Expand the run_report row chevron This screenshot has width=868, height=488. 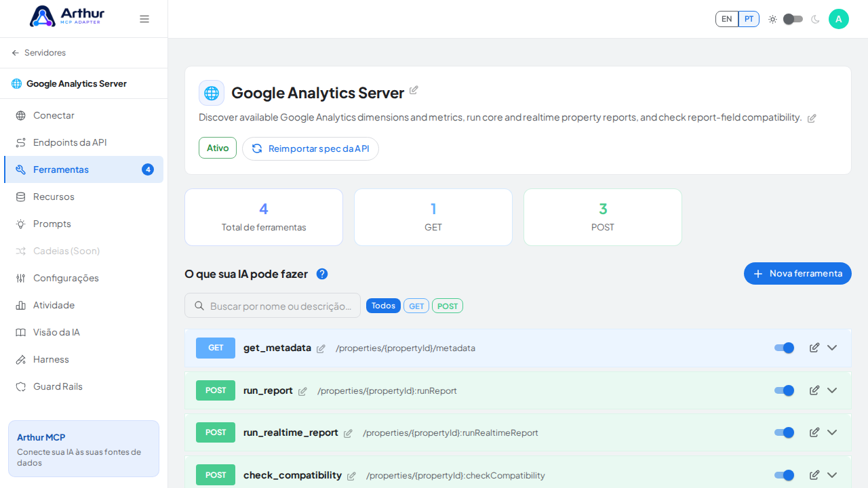[832, 390]
